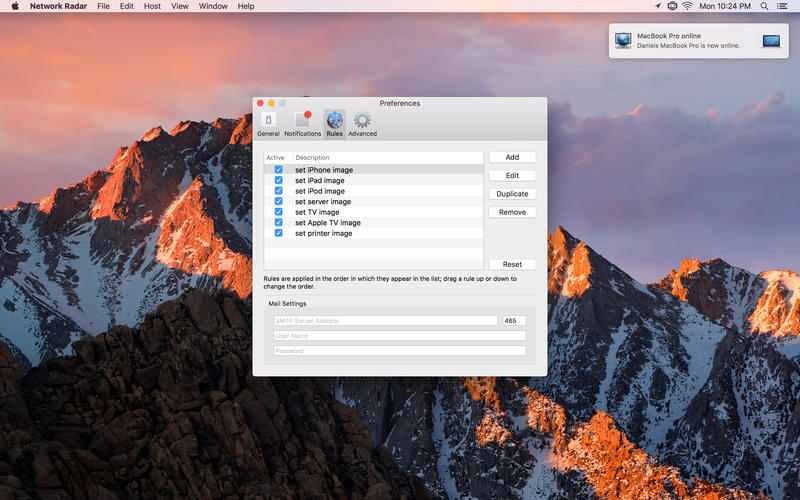Open the Window menu
800x500 pixels.
(x=213, y=6)
